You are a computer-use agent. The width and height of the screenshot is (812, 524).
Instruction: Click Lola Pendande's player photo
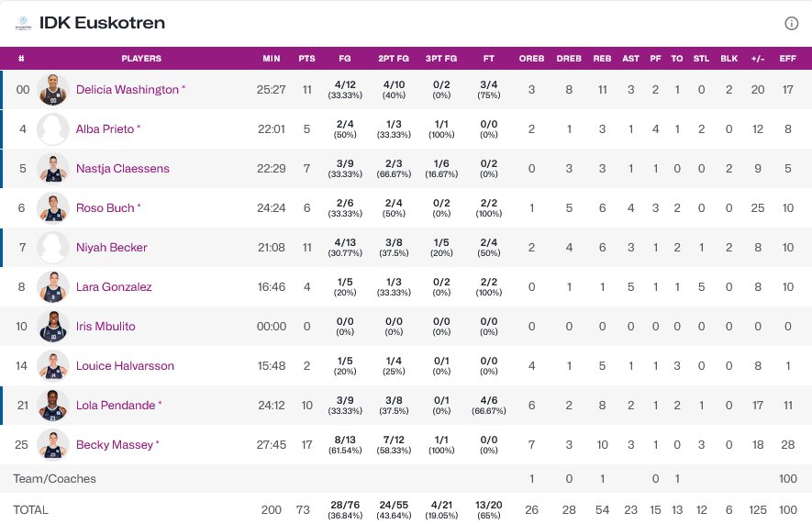[x=53, y=406]
